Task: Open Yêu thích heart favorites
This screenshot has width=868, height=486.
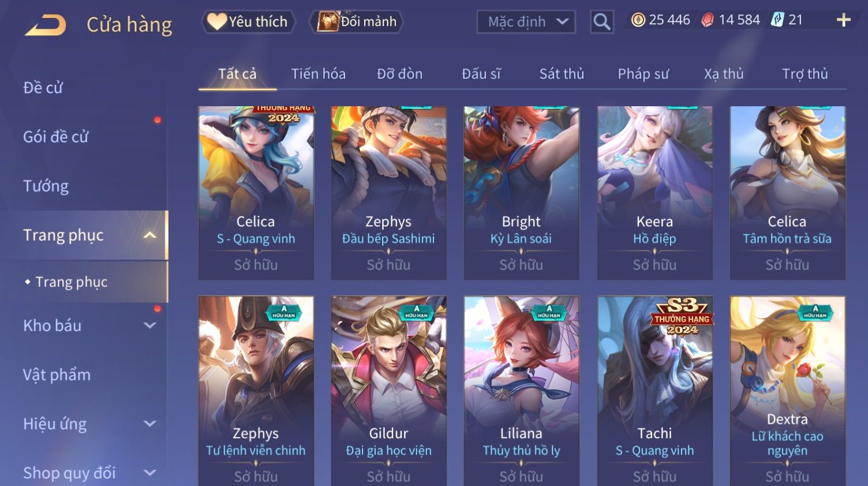Action: click(x=248, y=22)
